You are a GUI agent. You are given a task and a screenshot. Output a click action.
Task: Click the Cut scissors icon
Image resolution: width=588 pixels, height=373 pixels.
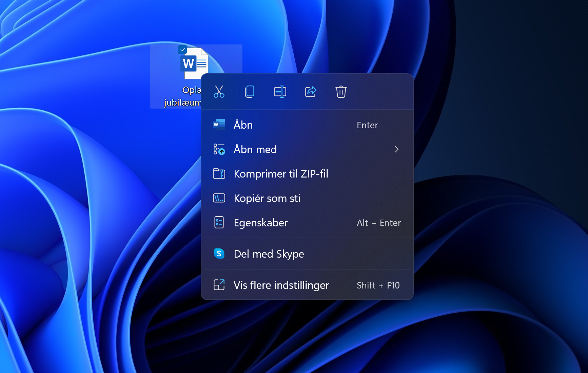[x=219, y=92]
